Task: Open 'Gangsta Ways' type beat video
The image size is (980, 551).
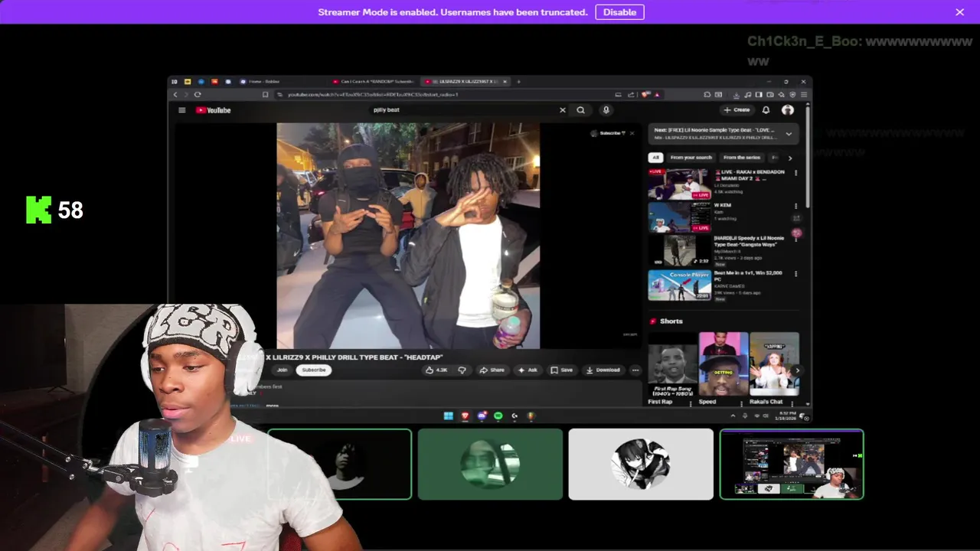Action: click(x=679, y=251)
